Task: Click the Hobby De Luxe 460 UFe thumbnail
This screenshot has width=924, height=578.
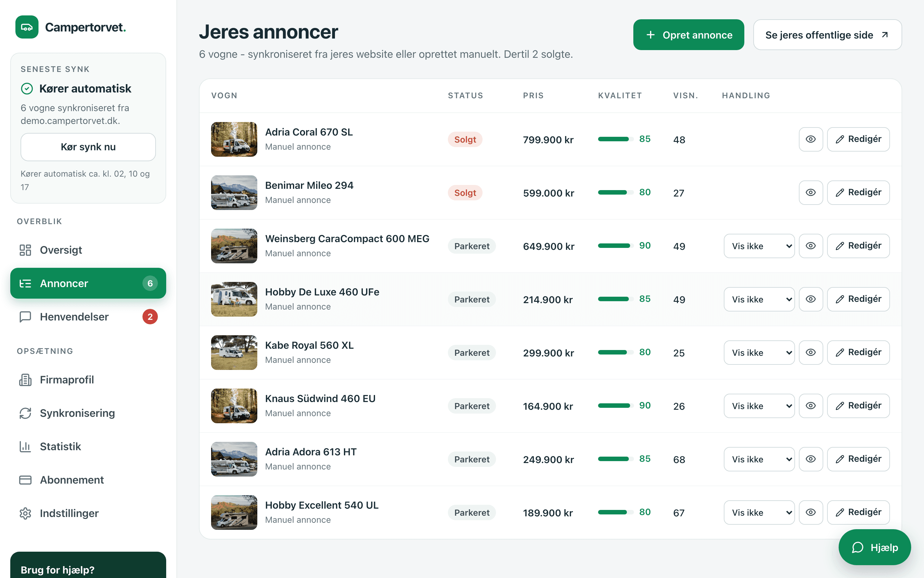Action: coord(234,299)
